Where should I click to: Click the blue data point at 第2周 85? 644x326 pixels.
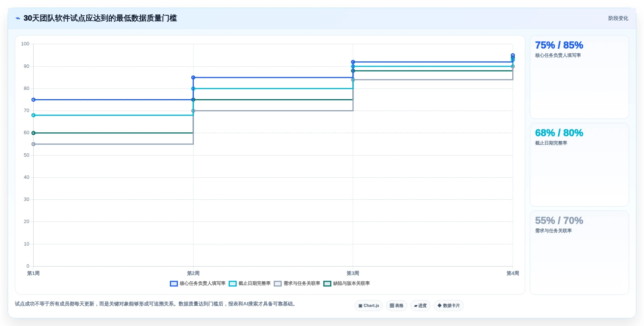coord(193,77)
